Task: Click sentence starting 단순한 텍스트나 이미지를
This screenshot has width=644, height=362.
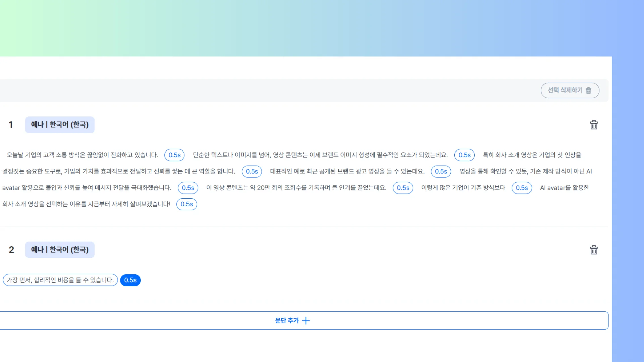Action: (320, 155)
